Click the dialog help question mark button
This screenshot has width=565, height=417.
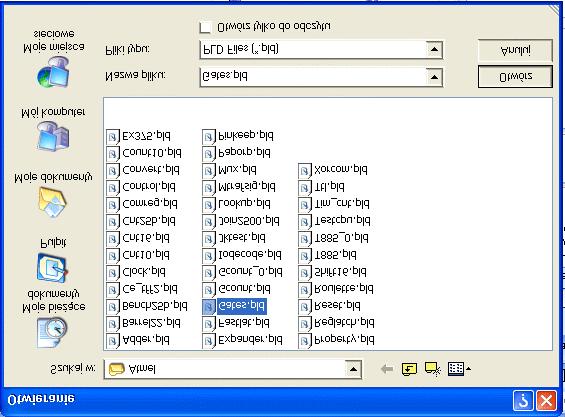click(x=523, y=400)
